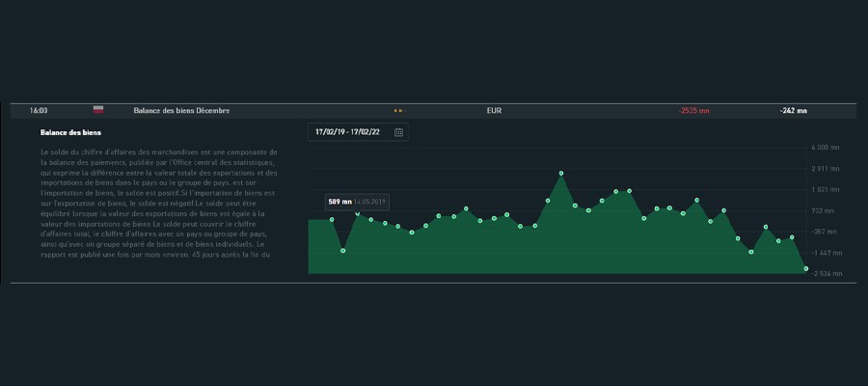This screenshot has width=868, height=386.
Task: Click the EUR currency label
Action: pos(494,111)
